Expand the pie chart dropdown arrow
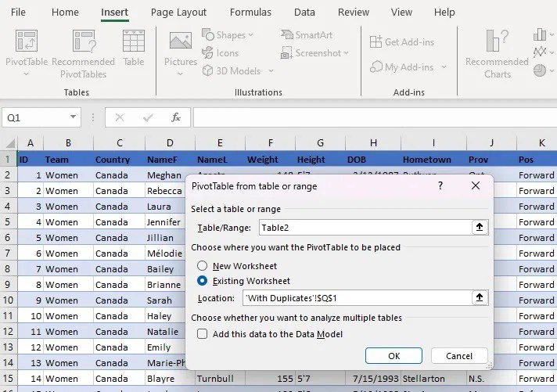This screenshot has height=392, width=557. [x=552, y=70]
